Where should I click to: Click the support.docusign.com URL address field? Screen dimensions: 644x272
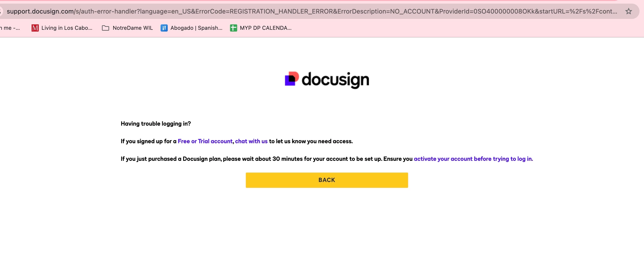click(x=40, y=11)
